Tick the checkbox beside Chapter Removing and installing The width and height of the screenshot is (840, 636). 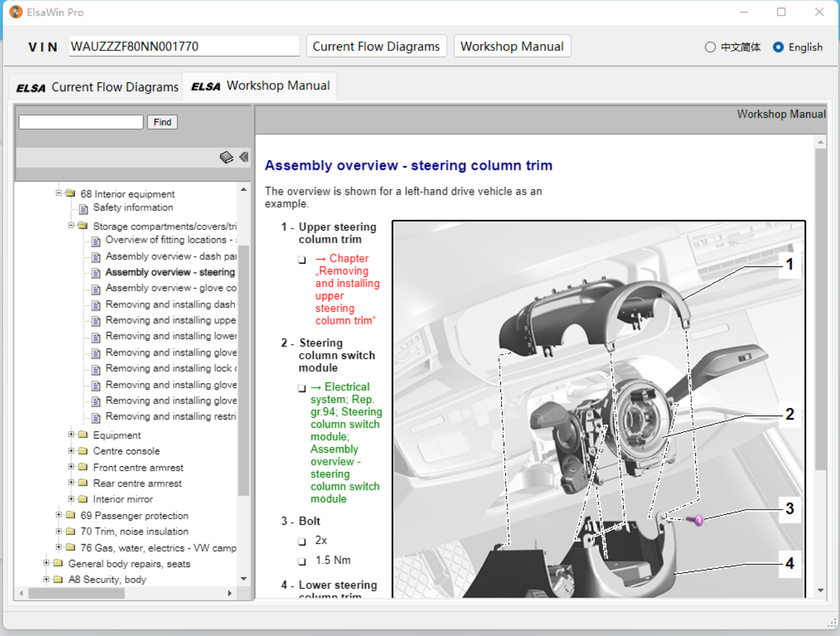coord(302,260)
